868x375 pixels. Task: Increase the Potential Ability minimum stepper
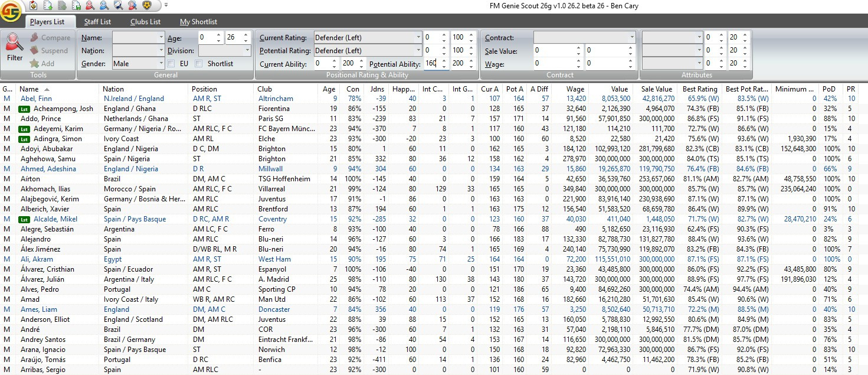click(x=444, y=60)
